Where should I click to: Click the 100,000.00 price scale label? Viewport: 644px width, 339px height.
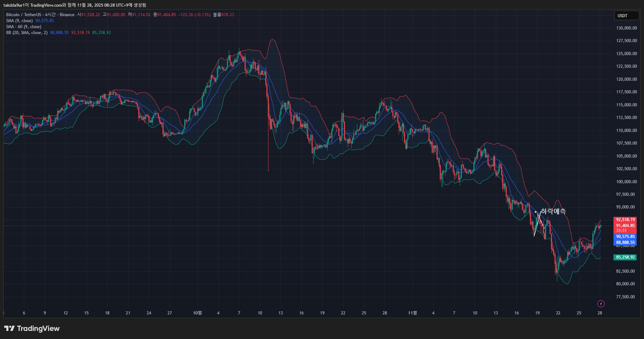click(626, 182)
